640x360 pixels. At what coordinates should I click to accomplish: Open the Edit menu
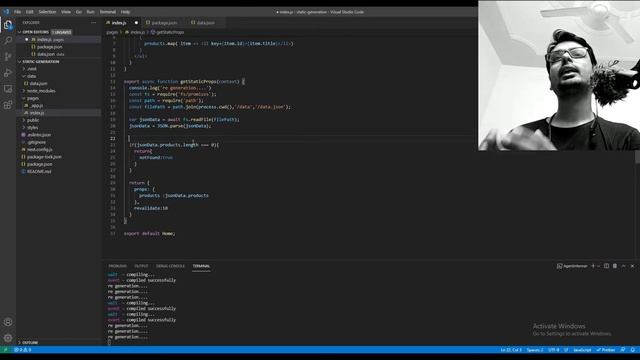coord(30,12)
